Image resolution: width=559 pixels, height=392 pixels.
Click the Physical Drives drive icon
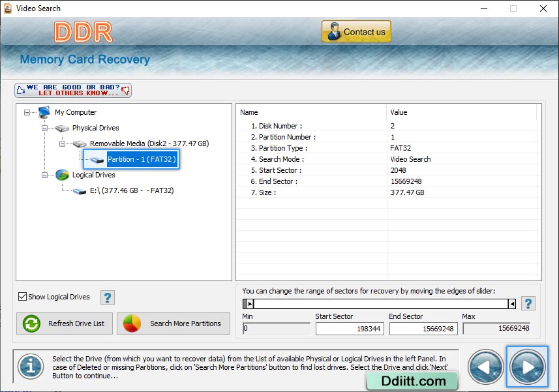tap(62, 128)
